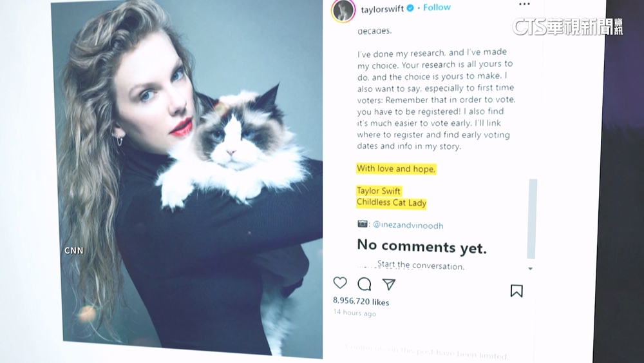The width and height of the screenshot is (644, 363).
Task: Click the blue verified badge
Action: [410, 8]
